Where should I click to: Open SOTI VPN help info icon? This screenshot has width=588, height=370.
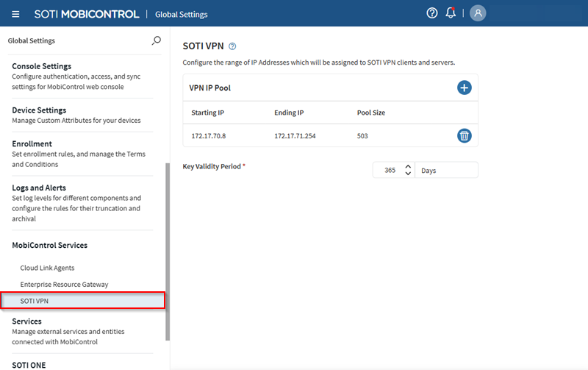coord(232,46)
